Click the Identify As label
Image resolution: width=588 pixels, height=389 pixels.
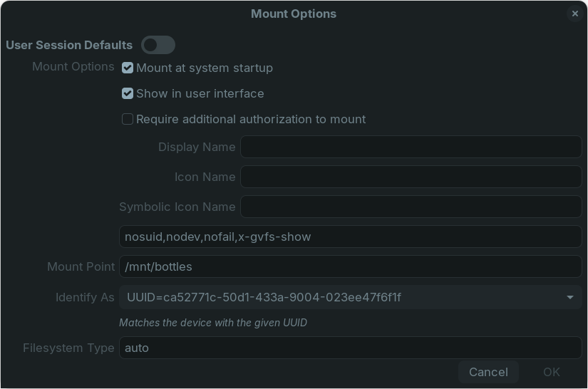coord(85,297)
